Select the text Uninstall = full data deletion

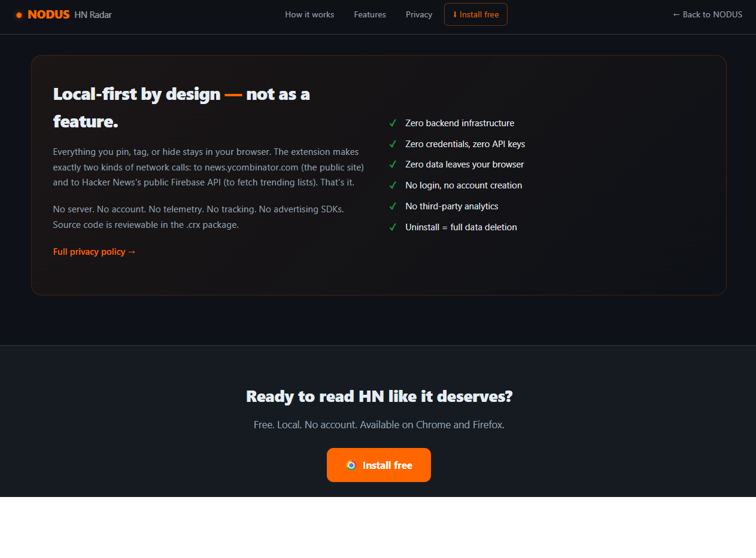point(461,227)
